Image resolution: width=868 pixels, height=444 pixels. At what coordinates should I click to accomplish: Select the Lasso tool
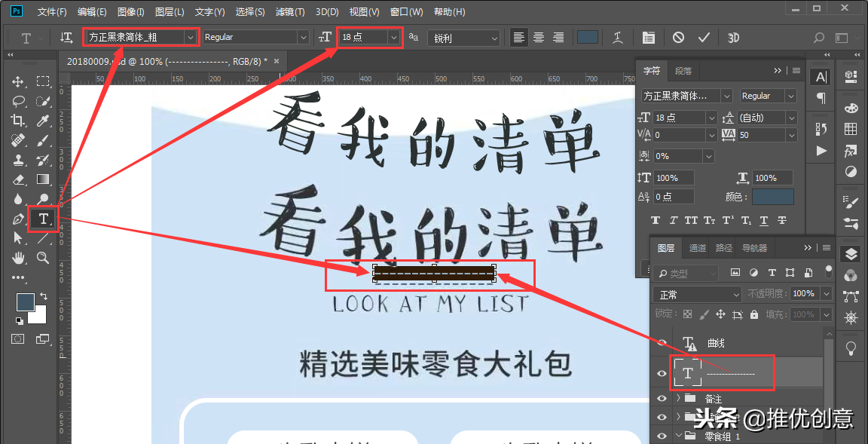18,101
